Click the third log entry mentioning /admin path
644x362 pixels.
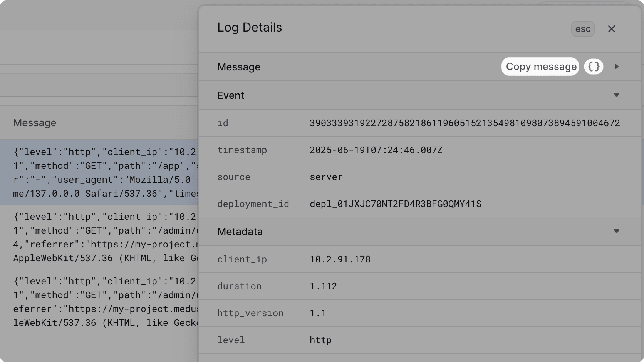100,302
